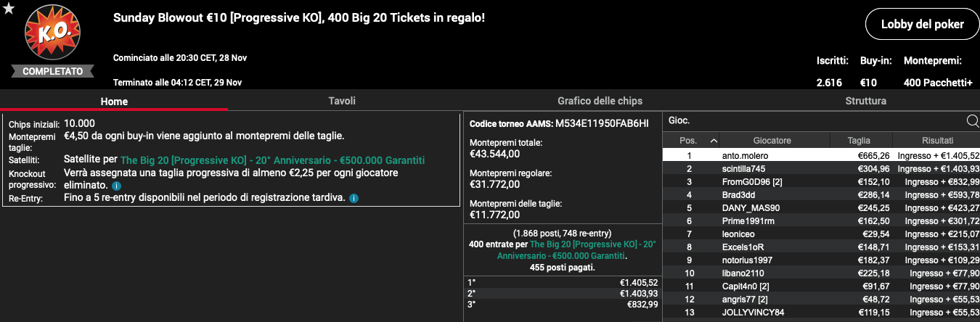
Task: Select the Home tab
Action: pos(114,102)
